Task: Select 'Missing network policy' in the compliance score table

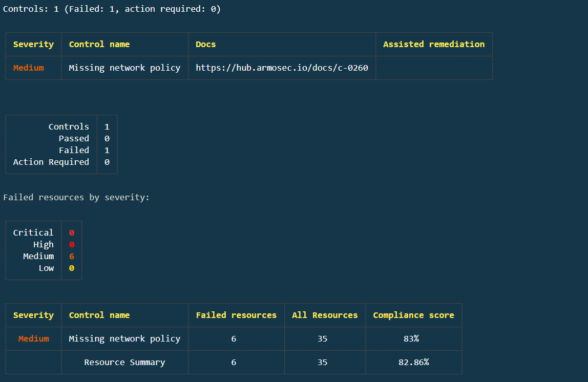Action: pos(124,339)
